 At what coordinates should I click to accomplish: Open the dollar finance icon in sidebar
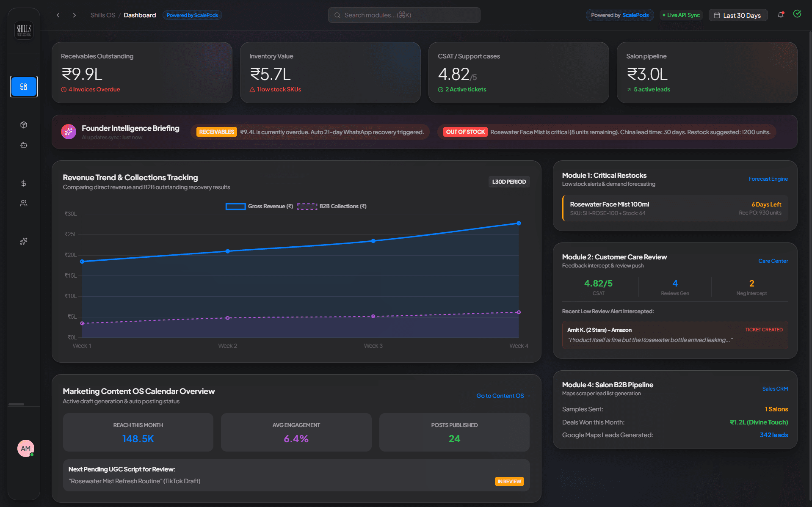coord(24,183)
